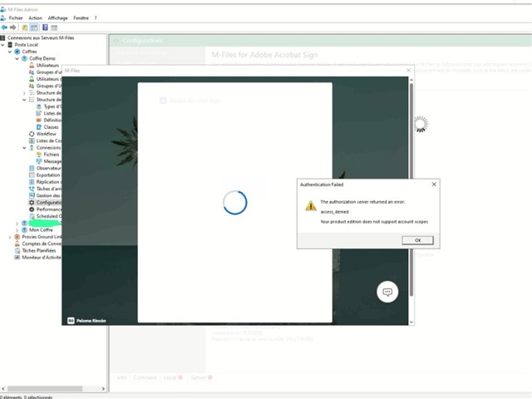Open the Action menu
532x399 pixels.
coord(35,18)
